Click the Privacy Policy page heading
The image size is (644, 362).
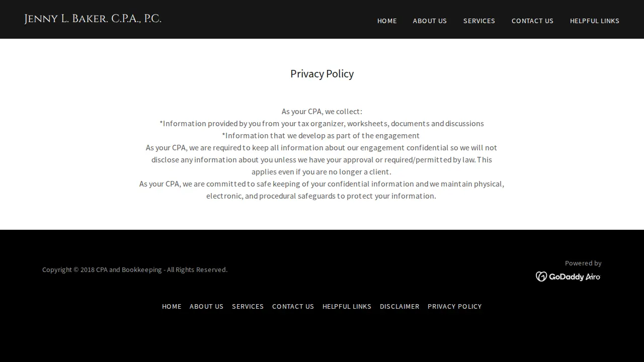(322, 74)
